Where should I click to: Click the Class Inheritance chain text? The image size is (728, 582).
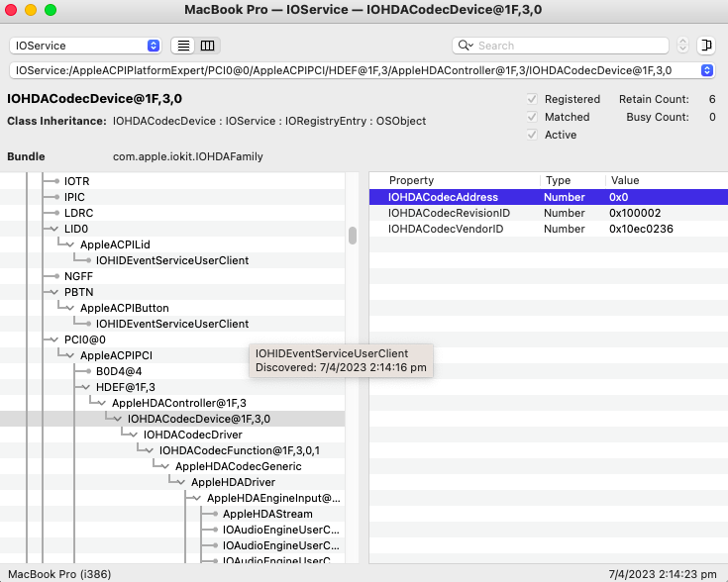coord(269,121)
